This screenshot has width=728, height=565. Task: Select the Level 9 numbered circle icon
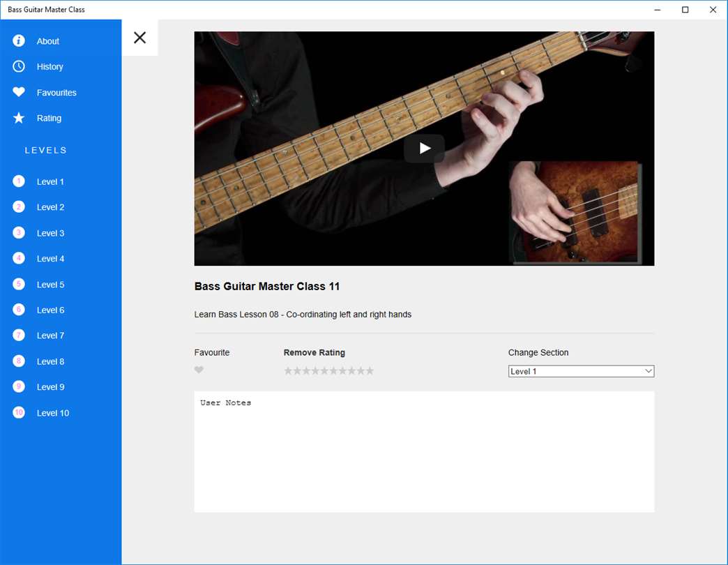click(19, 386)
